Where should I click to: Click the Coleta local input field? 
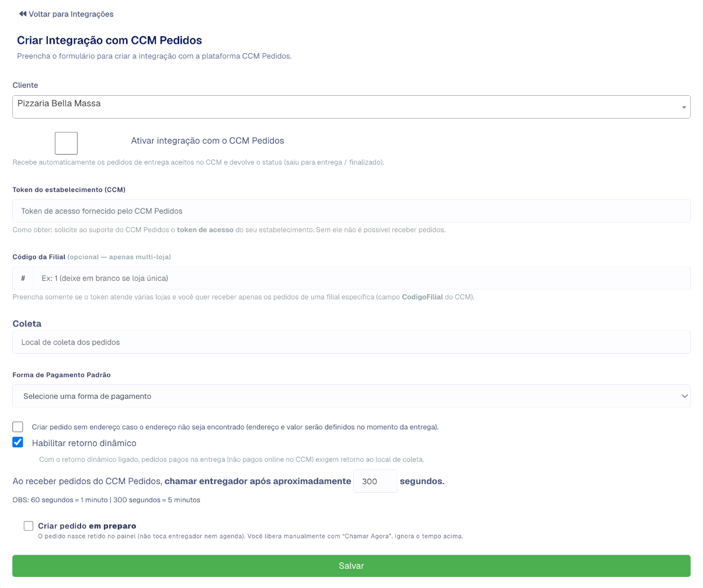click(351, 342)
